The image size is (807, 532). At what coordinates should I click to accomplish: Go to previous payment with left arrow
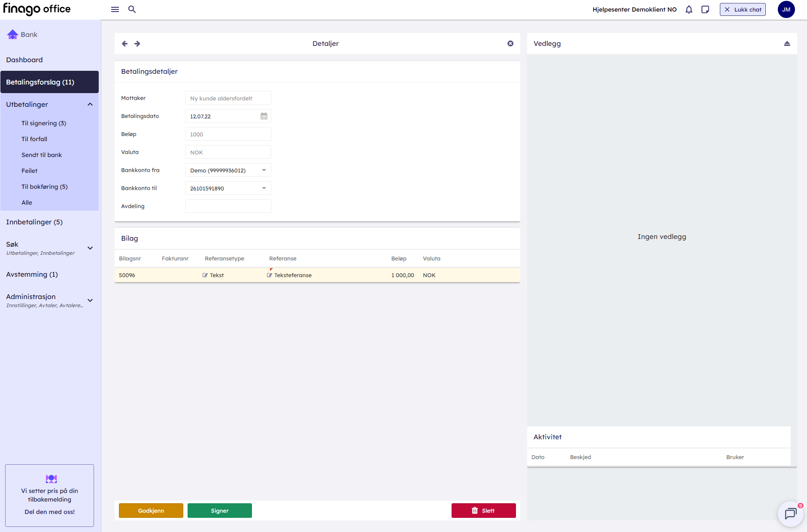(125, 44)
